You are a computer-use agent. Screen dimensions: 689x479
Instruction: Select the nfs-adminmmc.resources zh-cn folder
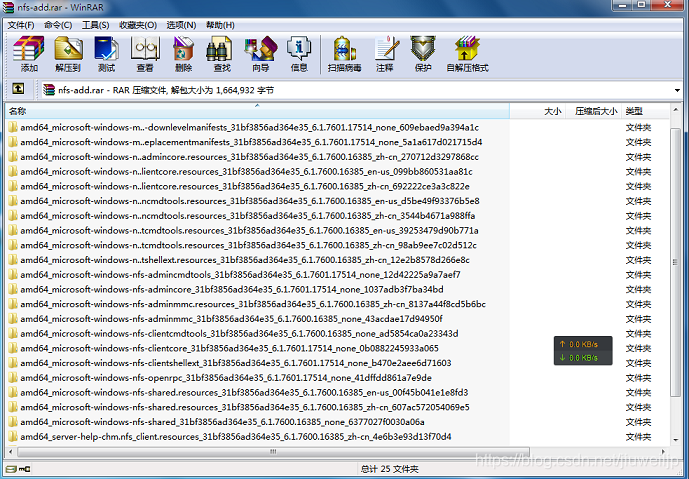coord(253,304)
